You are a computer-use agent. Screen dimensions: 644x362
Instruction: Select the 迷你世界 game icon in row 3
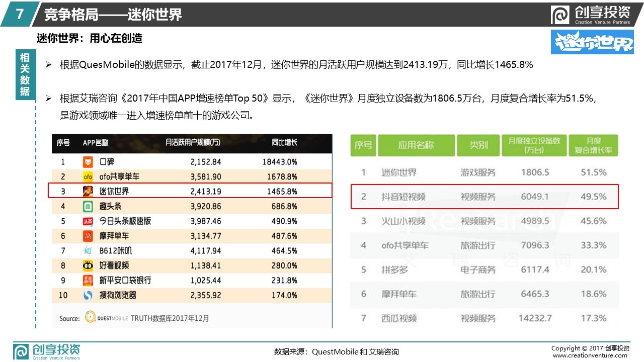88,192
